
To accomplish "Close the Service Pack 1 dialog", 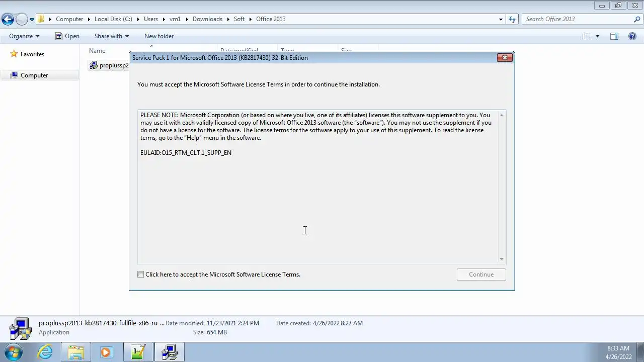I will pyautogui.click(x=505, y=58).
